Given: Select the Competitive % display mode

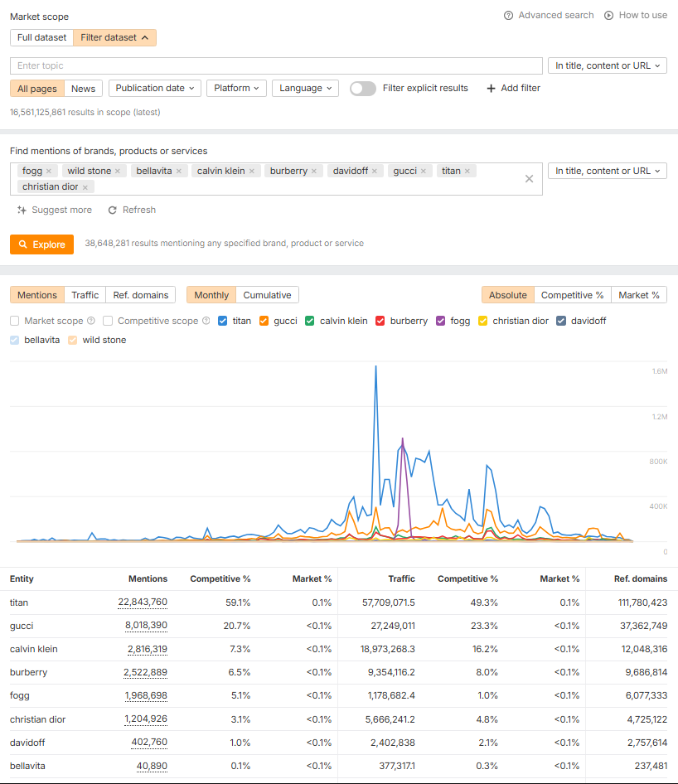Looking at the screenshot, I should click(573, 295).
